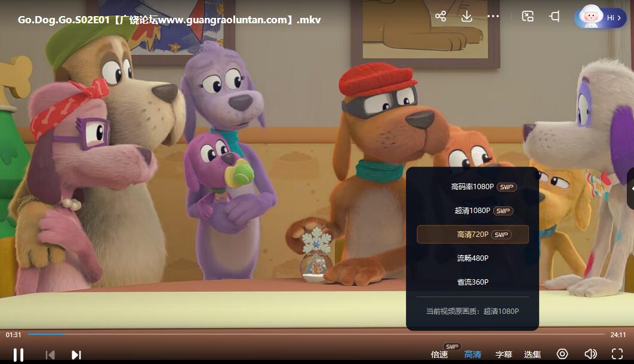This screenshot has height=364, width=634.
Task: Open the Hi assistant avatar button
Action: point(600,17)
